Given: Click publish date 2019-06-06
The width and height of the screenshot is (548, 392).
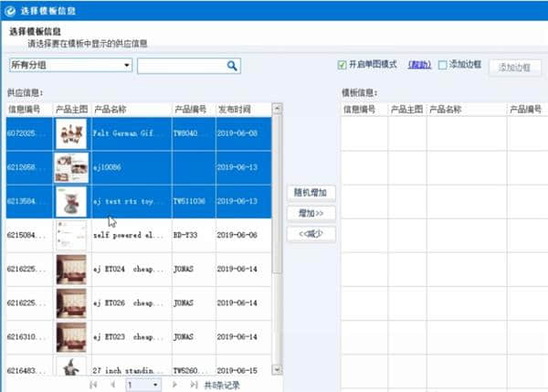Looking at the screenshot, I should [x=237, y=235].
